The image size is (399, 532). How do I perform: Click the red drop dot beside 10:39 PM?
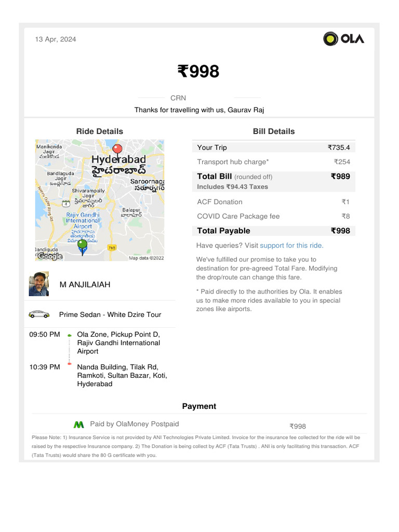(70, 364)
